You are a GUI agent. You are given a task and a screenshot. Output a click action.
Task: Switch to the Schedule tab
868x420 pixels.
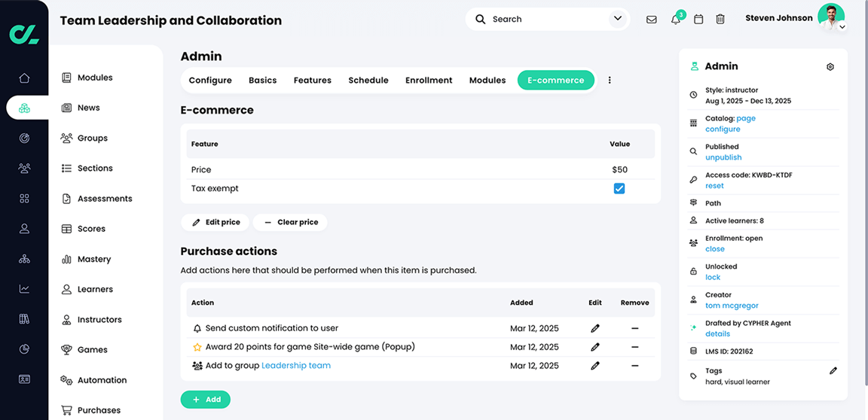pyautogui.click(x=368, y=80)
